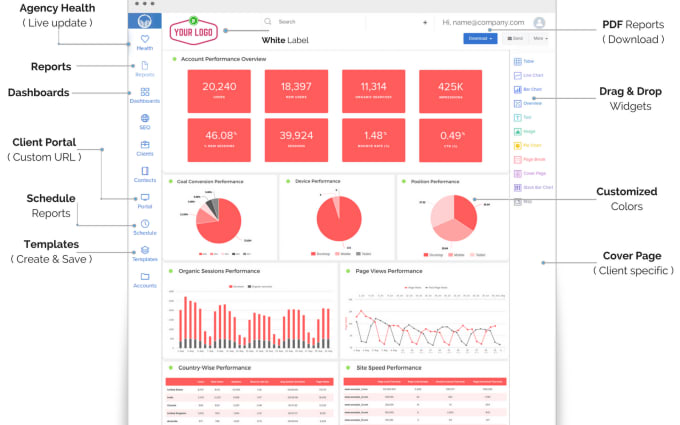
Task: Select the Pie Chart widget
Action: (x=528, y=145)
